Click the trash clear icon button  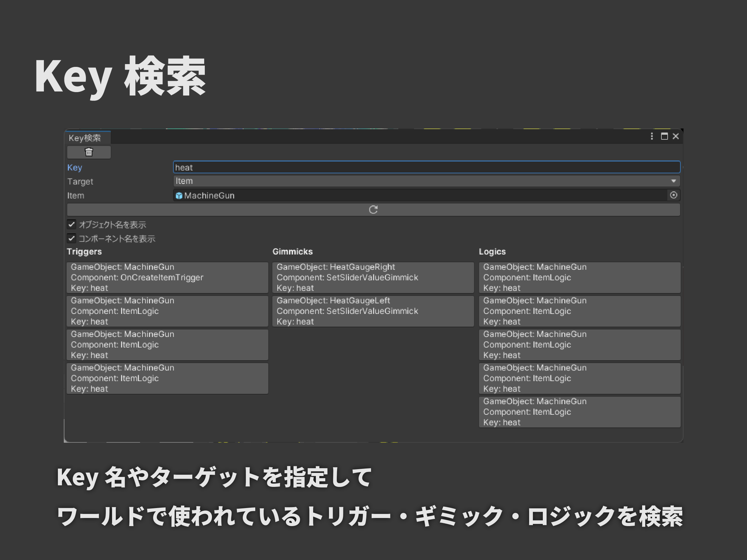pos(89,152)
